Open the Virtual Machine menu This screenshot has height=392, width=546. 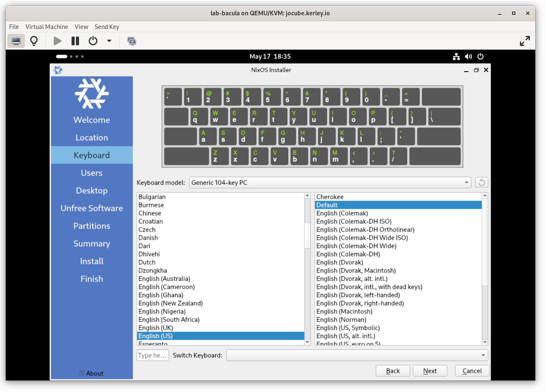click(47, 26)
